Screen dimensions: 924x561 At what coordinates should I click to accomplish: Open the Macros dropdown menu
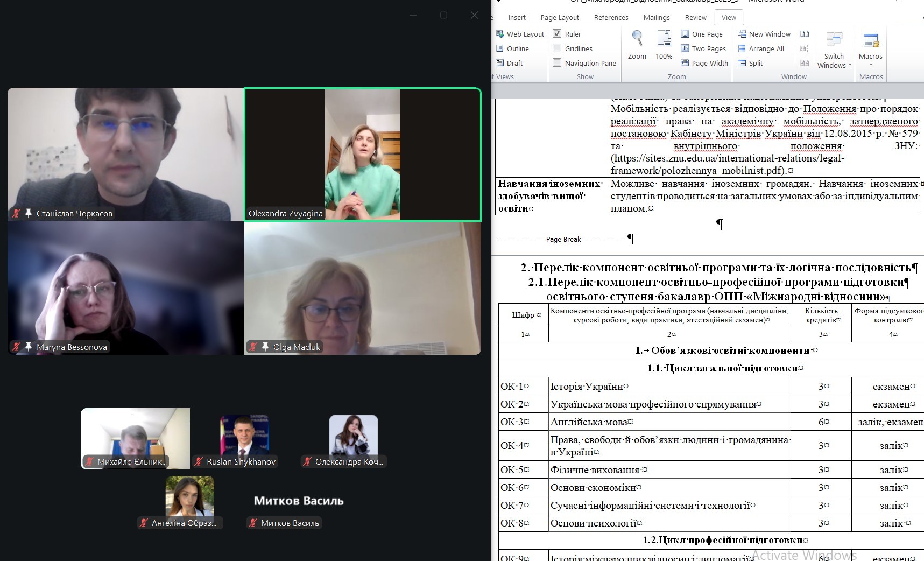871,60
